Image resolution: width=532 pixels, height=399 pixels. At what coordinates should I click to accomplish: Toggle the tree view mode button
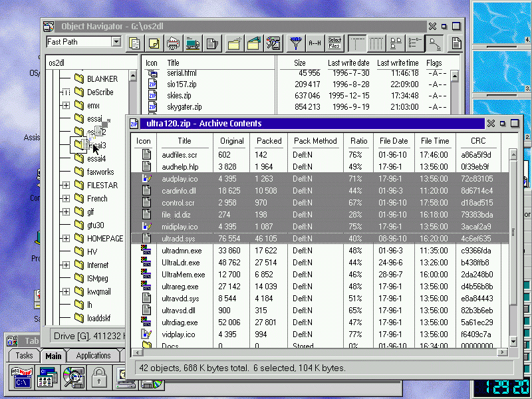pos(436,44)
